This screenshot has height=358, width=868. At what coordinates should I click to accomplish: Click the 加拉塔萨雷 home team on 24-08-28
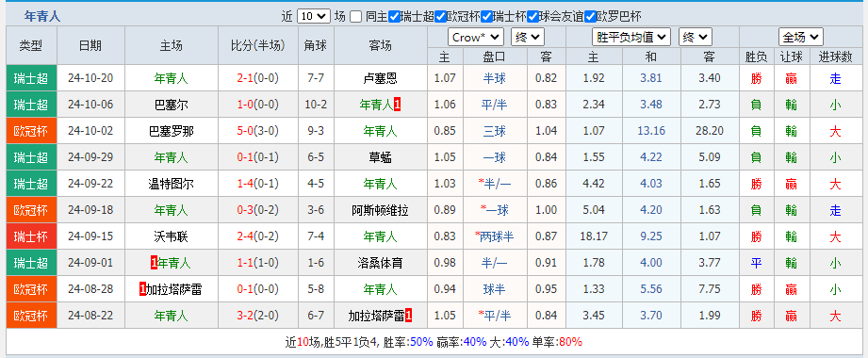(x=174, y=289)
